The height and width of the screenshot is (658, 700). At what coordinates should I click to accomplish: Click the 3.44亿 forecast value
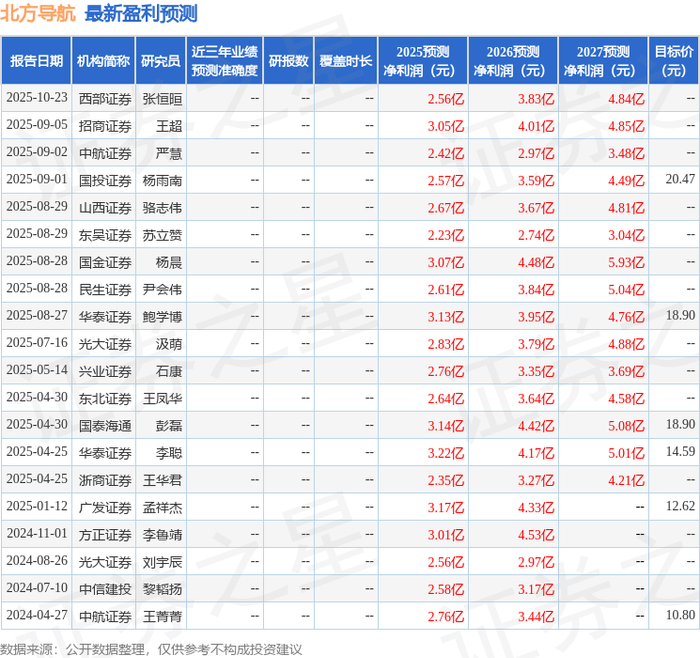point(536,616)
